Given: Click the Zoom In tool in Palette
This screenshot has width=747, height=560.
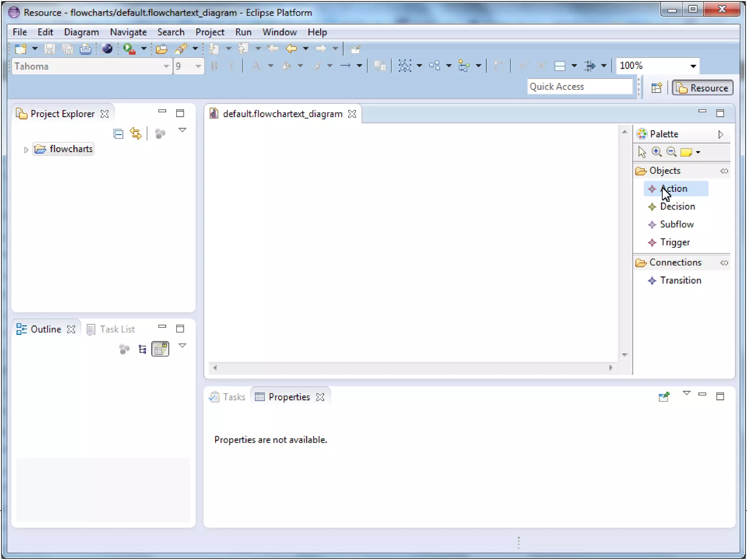Looking at the screenshot, I should pyautogui.click(x=657, y=152).
